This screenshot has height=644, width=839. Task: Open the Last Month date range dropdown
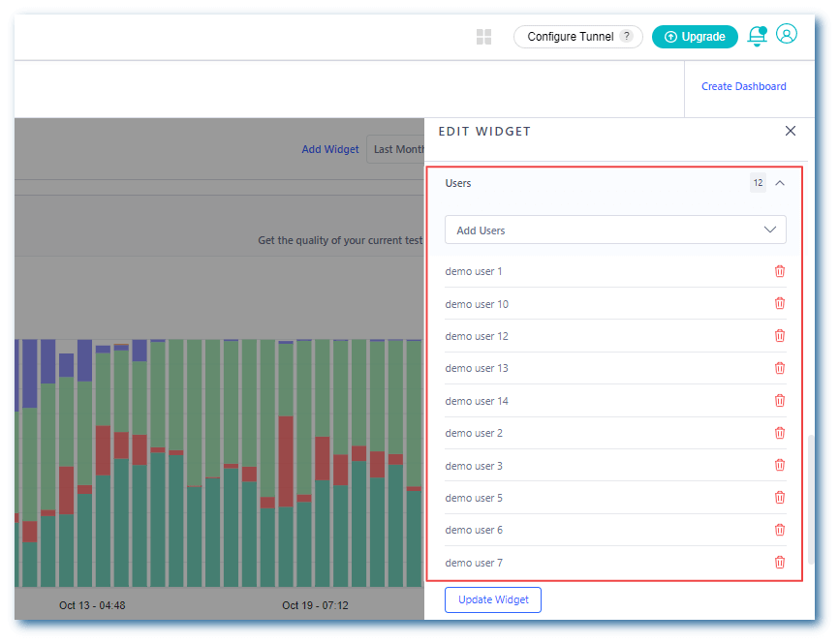[x=397, y=149]
